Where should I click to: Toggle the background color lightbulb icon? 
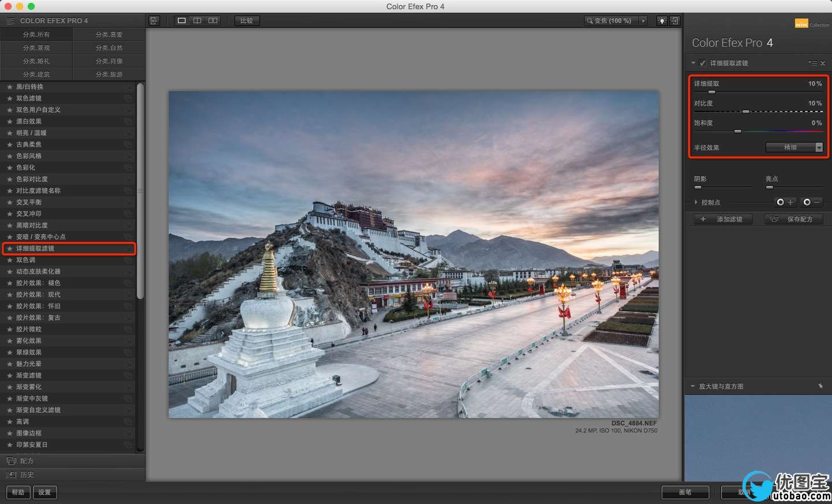662,21
